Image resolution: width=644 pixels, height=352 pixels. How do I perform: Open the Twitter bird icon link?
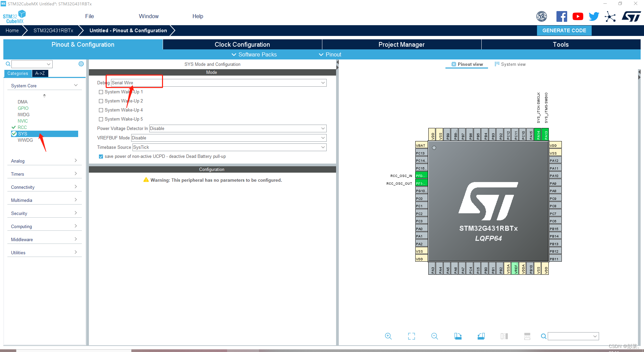[x=594, y=16]
